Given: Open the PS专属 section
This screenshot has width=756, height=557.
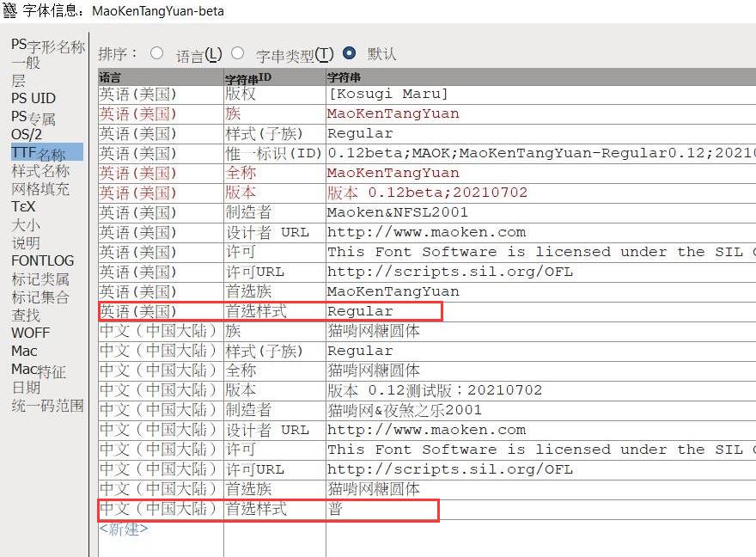Looking at the screenshot, I should pos(34,117).
